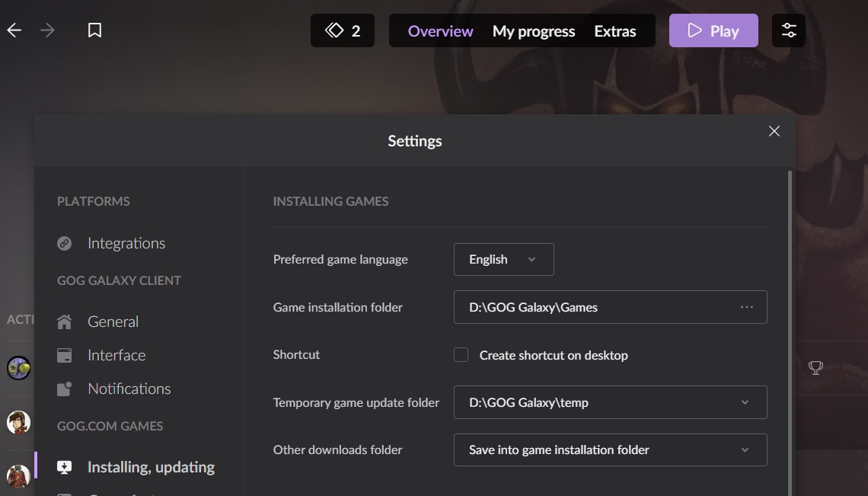The width and height of the screenshot is (868, 496).
Task: Click the Settings panel vertical scrollbar
Action: pyautogui.click(x=790, y=332)
